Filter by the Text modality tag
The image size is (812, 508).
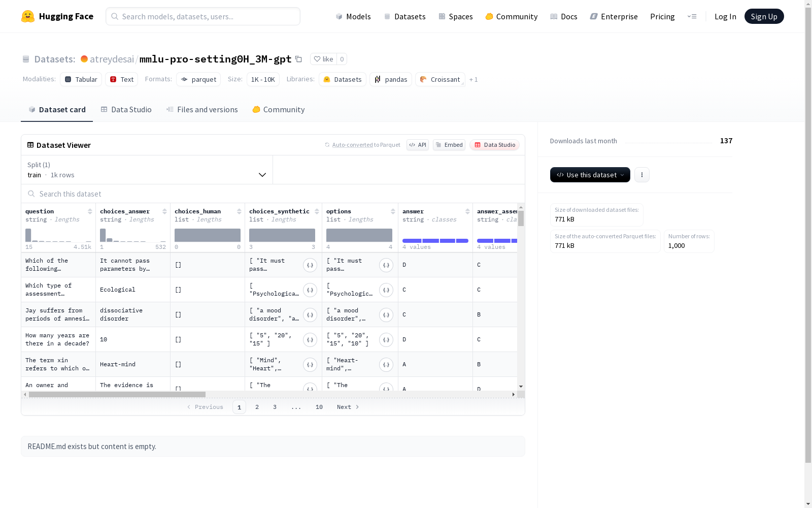[x=122, y=79]
